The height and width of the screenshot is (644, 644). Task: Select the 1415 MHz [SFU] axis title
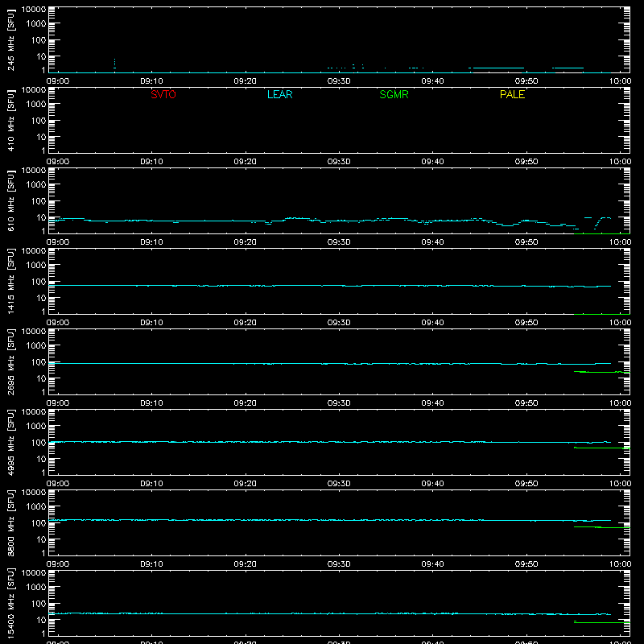pos(10,281)
